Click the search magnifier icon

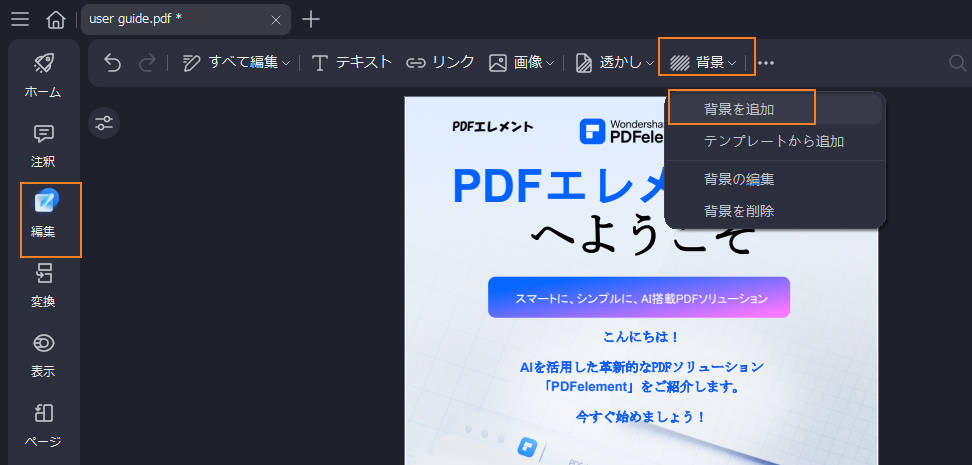click(x=958, y=63)
